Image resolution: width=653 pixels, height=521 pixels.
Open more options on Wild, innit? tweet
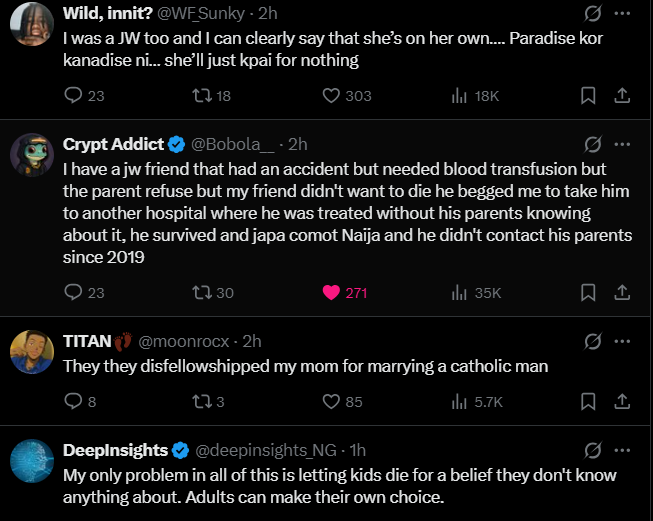pos(622,15)
